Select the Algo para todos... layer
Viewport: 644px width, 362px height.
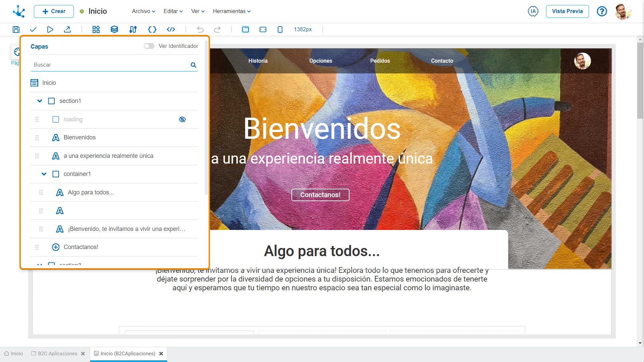click(x=114, y=192)
